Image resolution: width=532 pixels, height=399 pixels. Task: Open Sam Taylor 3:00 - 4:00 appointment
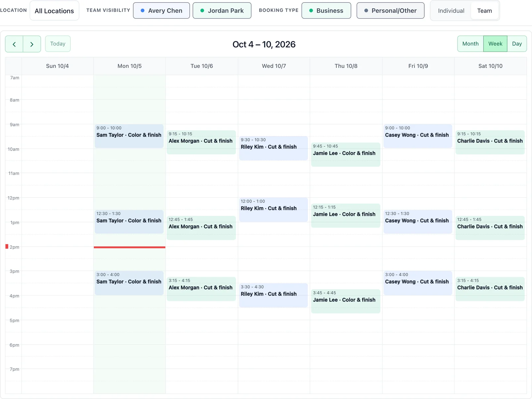[x=129, y=283]
